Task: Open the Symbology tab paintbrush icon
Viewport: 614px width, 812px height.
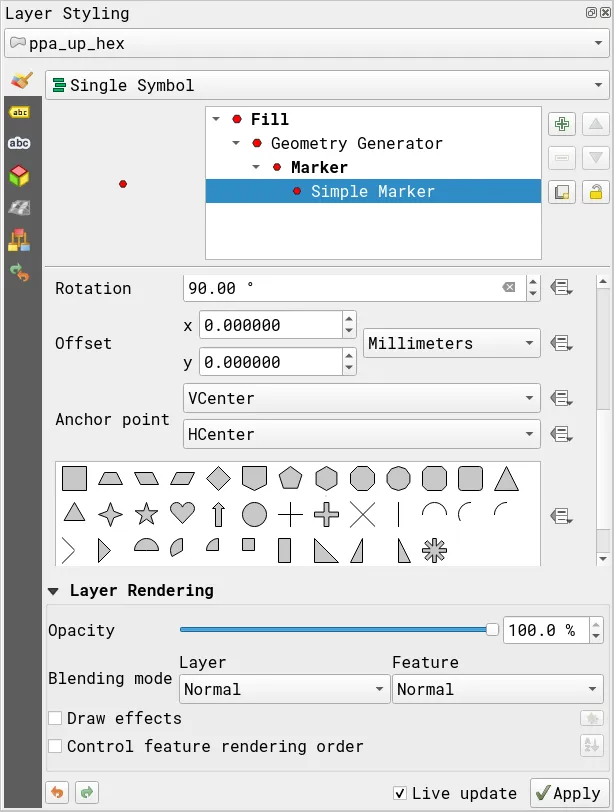Action: point(22,81)
